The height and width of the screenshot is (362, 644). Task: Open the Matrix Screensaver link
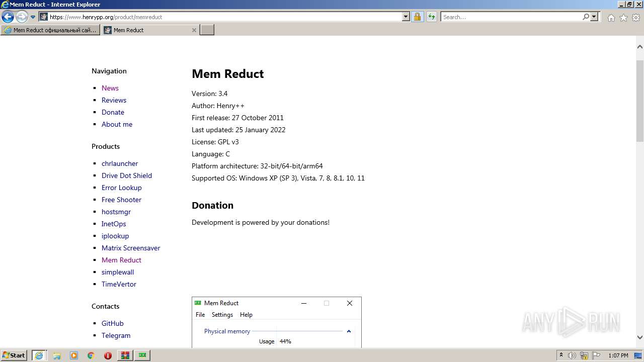pyautogui.click(x=131, y=248)
